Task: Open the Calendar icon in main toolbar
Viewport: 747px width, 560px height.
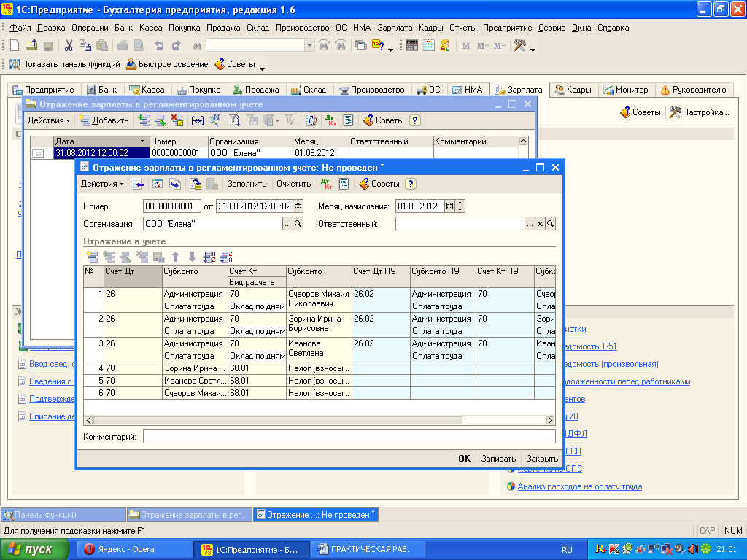Action: (429, 46)
